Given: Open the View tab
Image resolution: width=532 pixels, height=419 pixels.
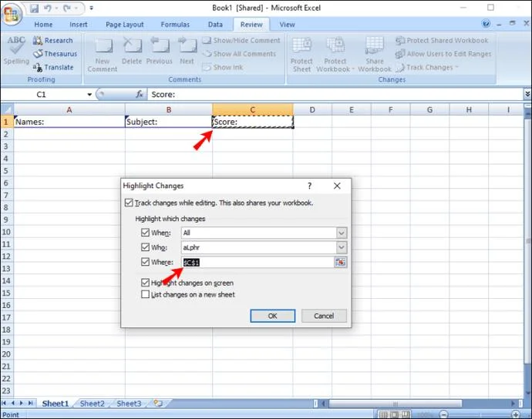Looking at the screenshot, I should coord(287,25).
